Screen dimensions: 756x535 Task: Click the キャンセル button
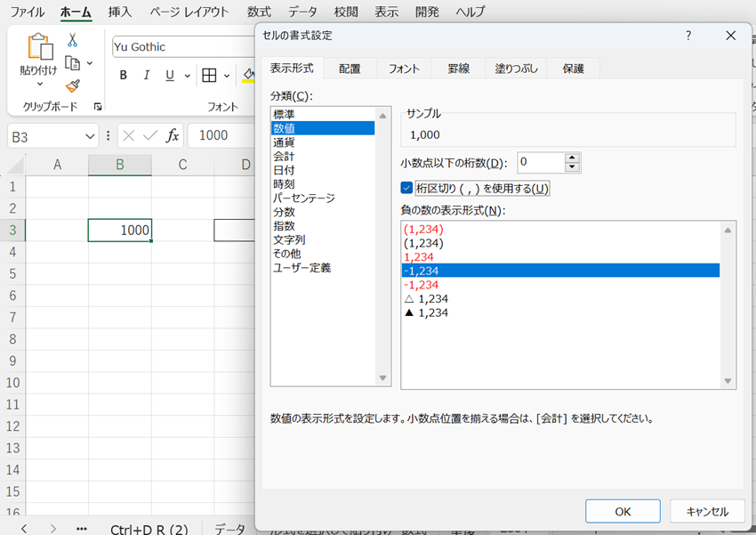(707, 511)
